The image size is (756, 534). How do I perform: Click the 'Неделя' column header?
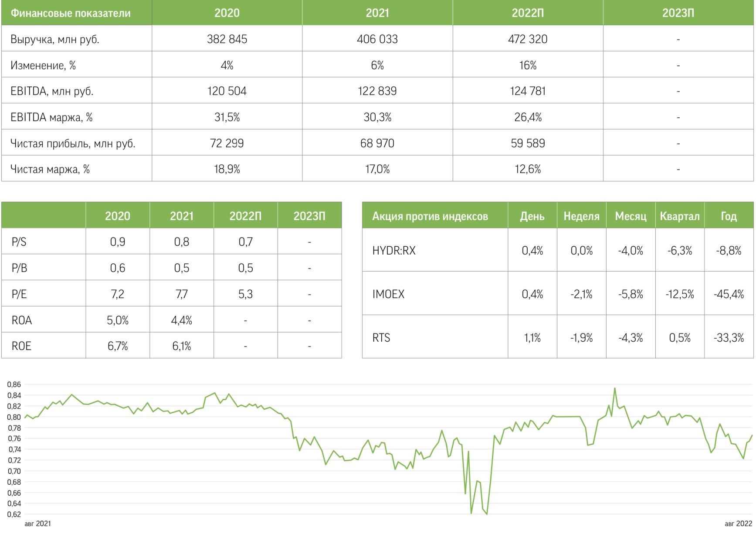coord(581,216)
